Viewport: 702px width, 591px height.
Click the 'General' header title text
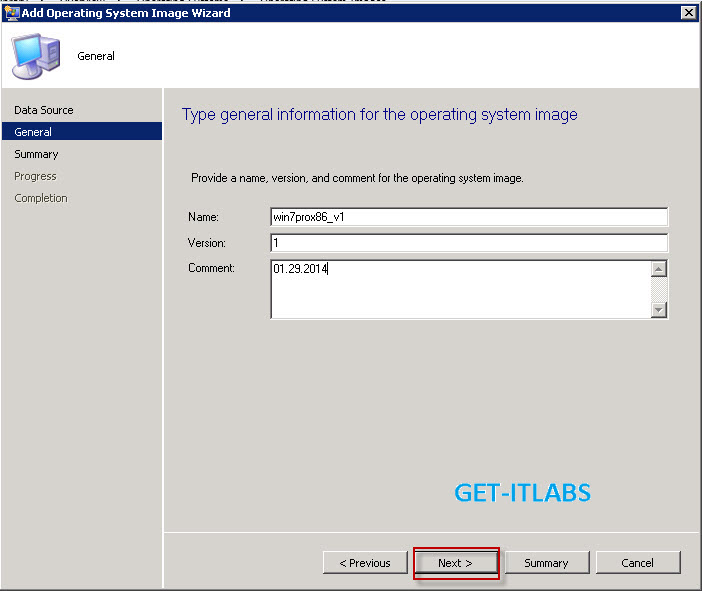tap(96, 56)
